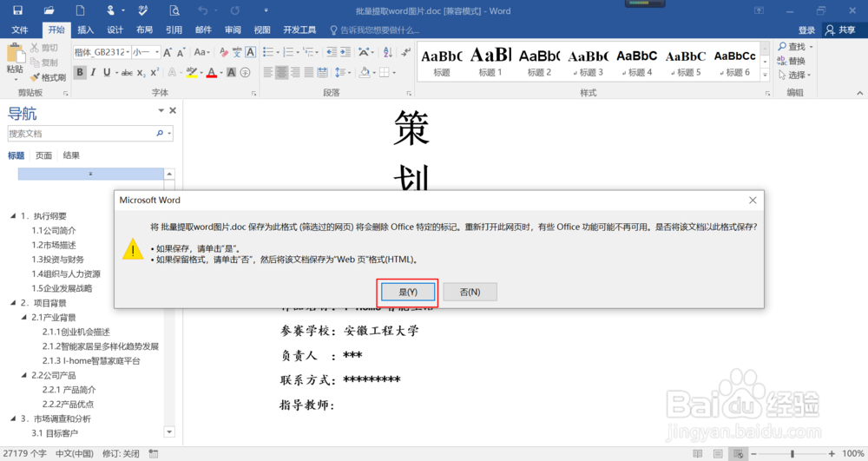Click the enclosed character 字 icon
The width and height of the screenshot is (868, 461).
click(x=246, y=73)
